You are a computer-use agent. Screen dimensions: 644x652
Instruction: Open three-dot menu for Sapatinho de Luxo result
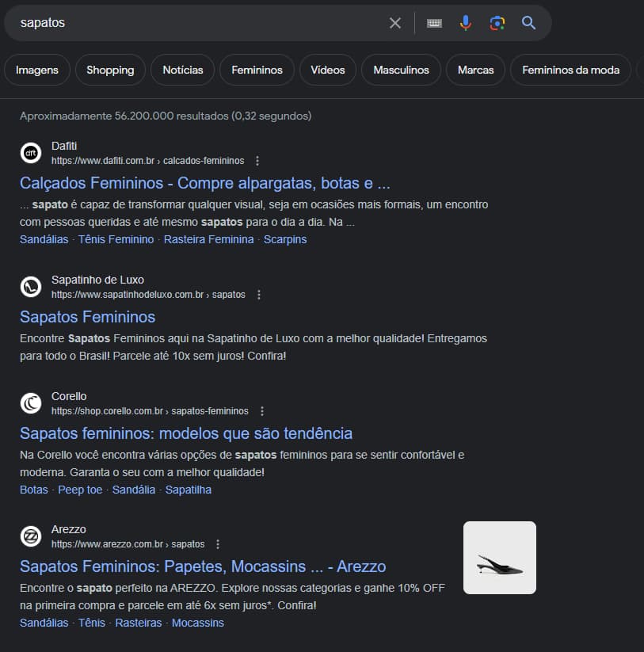point(258,295)
